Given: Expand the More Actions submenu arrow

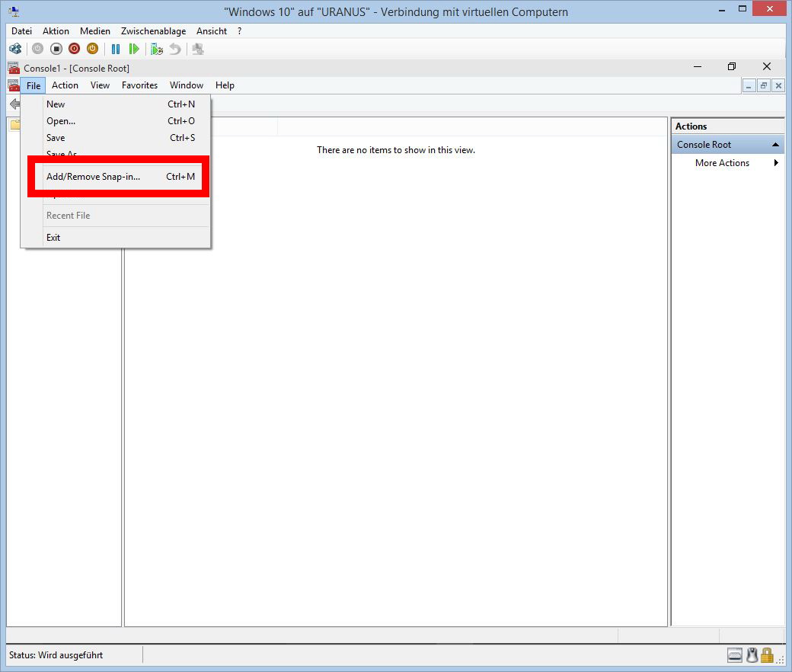Looking at the screenshot, I should pyautogui.click(x=776, y=163).
